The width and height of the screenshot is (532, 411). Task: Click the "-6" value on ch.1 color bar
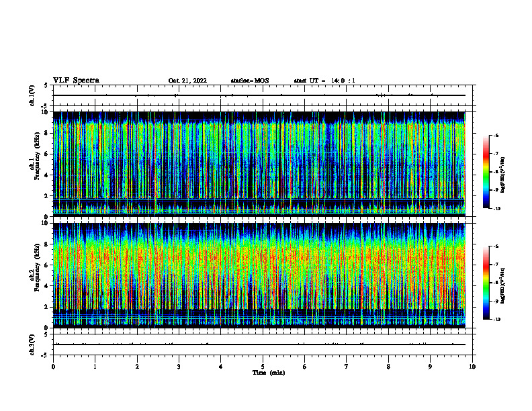(496, 135)
